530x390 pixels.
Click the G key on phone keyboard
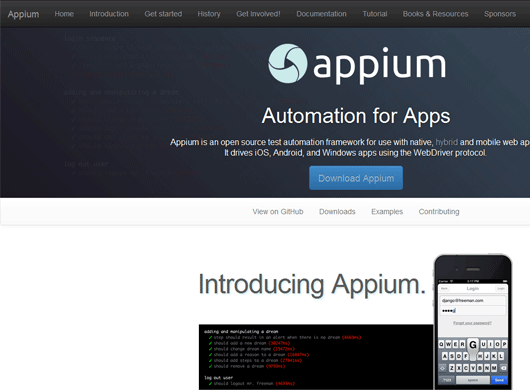[473, 344]
